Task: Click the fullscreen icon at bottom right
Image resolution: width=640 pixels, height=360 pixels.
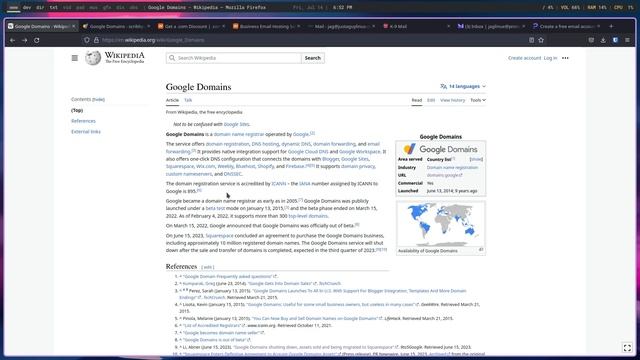Action: tap(627, 348)
